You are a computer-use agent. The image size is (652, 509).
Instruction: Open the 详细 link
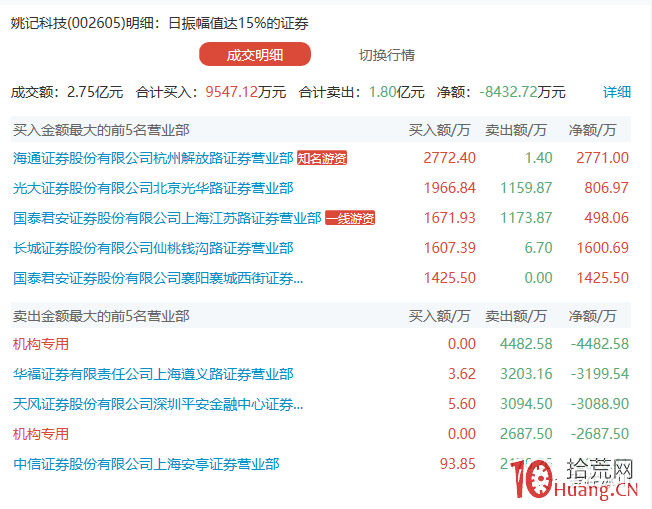pyautogui.click(x=617, y=92)
